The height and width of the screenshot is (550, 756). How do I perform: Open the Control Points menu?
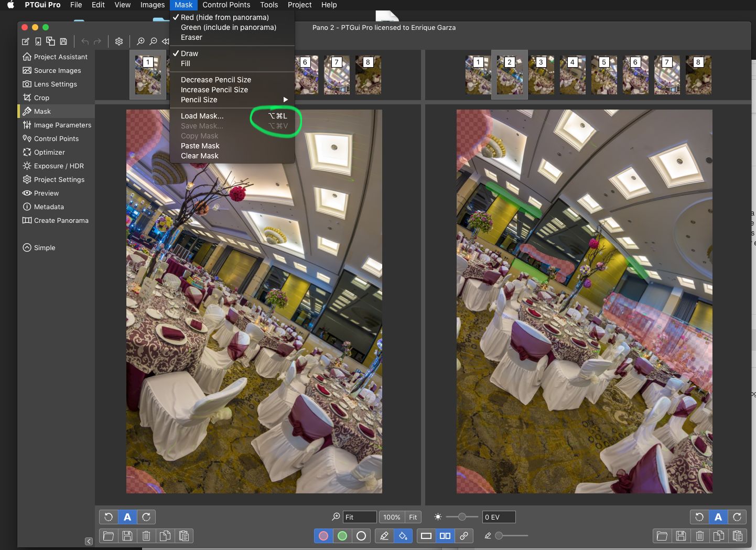[x=226, y=5]
